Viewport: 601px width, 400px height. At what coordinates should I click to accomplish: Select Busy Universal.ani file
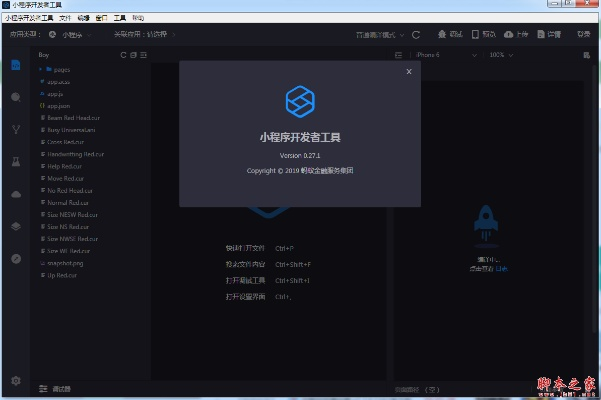coord(71,130)
